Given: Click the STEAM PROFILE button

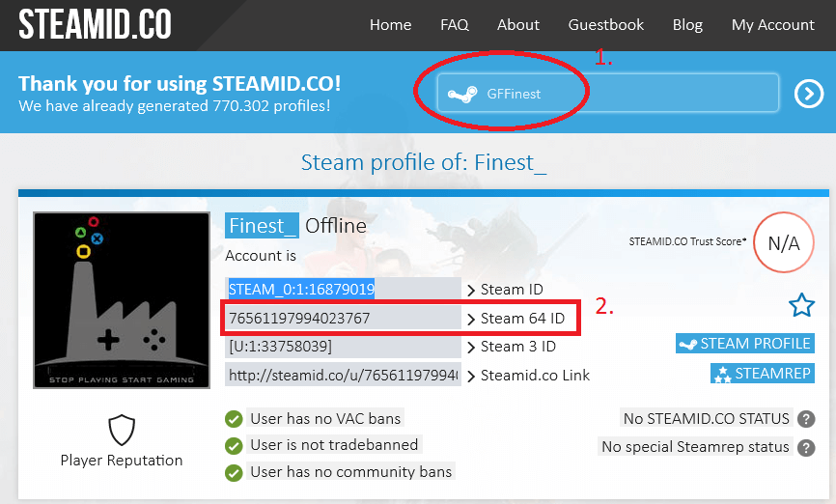Looking at the screenshot, I should (x=744, y=344).
